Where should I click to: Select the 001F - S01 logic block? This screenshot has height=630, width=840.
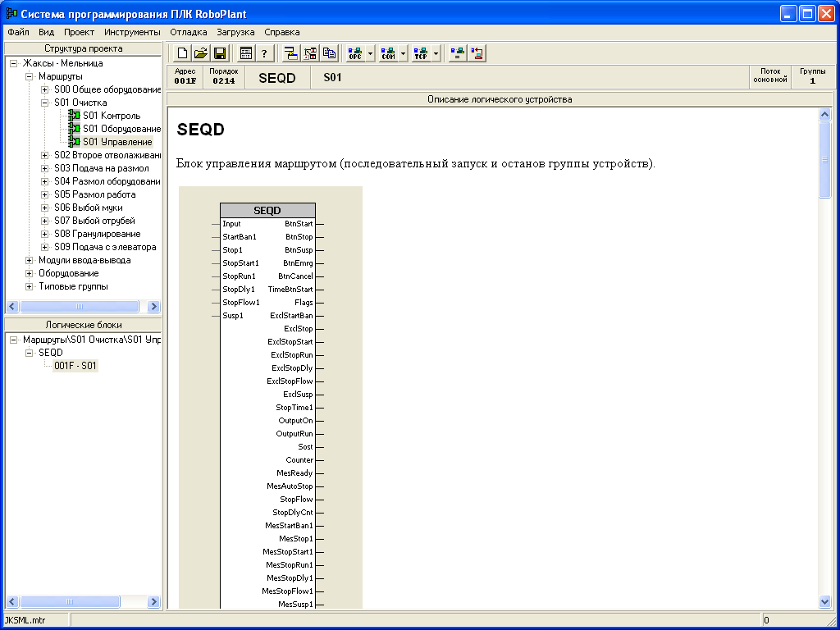point(75,366)
